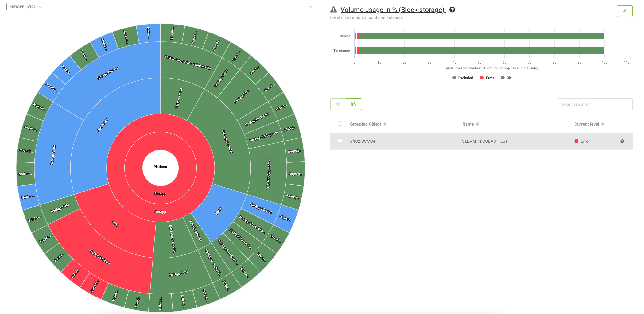Open the VEEAM_NICOLAS_TEST link
Image resolution: width=644 pixels, height=314 pixels.
point(485,141)
